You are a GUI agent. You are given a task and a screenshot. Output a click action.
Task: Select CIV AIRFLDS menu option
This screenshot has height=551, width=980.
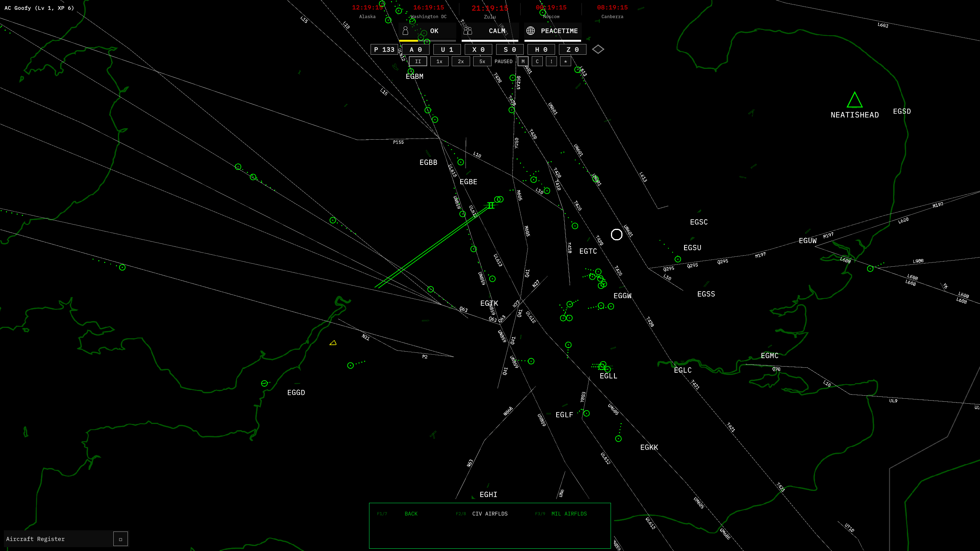490,514
